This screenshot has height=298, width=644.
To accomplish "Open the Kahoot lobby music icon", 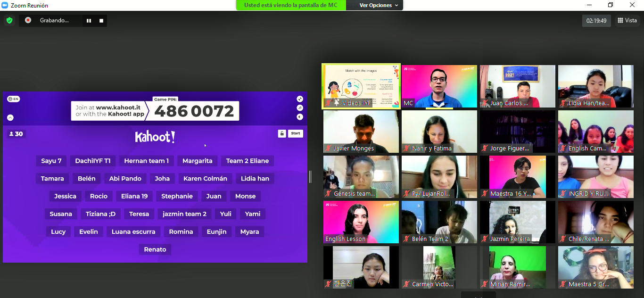I will tap(299, 108).
